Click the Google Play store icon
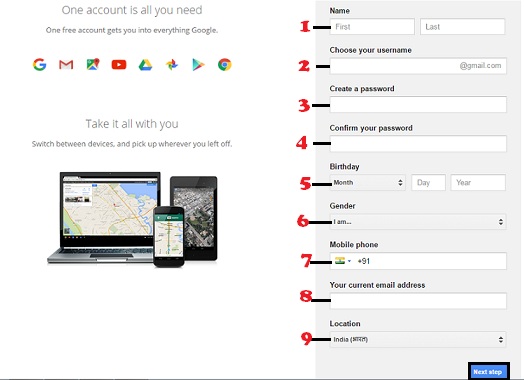Image resolution: width=524 pixels, height=380 pixels. coord(198,65)
